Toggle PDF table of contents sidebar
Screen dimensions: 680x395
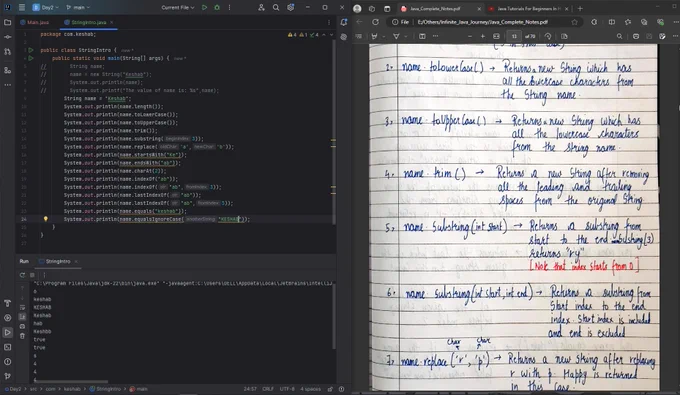tap(359, 36)
